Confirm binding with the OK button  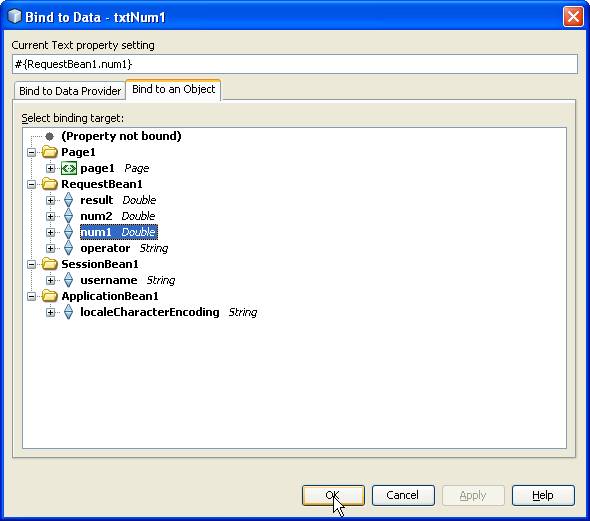(x=333, y=495)
